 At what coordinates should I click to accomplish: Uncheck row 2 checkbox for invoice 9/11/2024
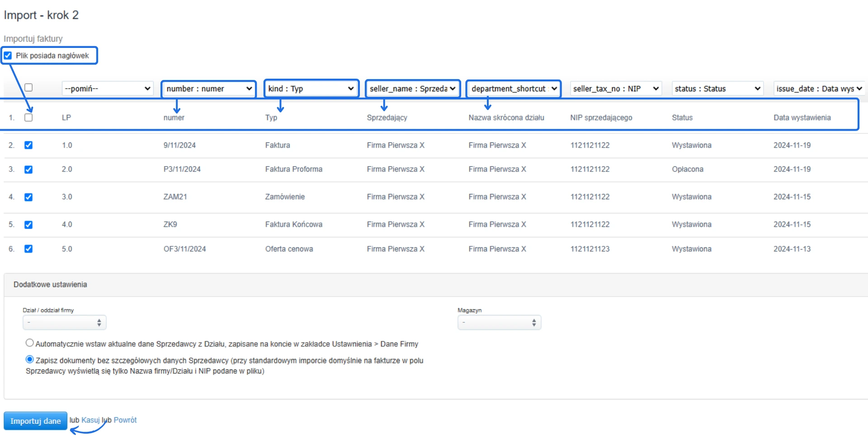[28, 145]
